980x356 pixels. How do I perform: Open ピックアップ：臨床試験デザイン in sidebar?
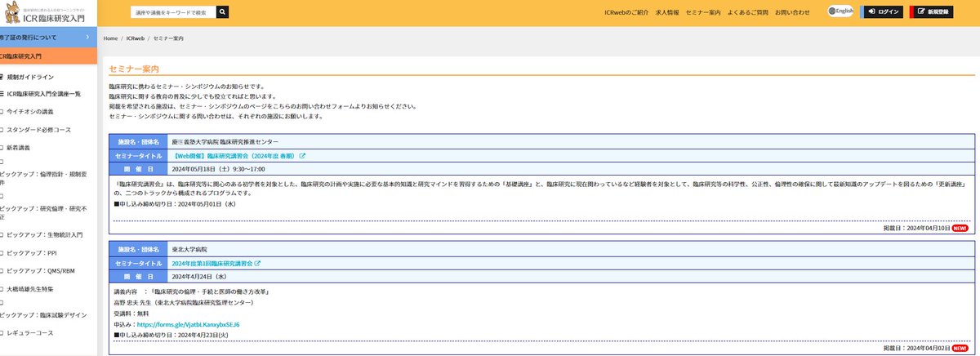(x=43, y=314)
